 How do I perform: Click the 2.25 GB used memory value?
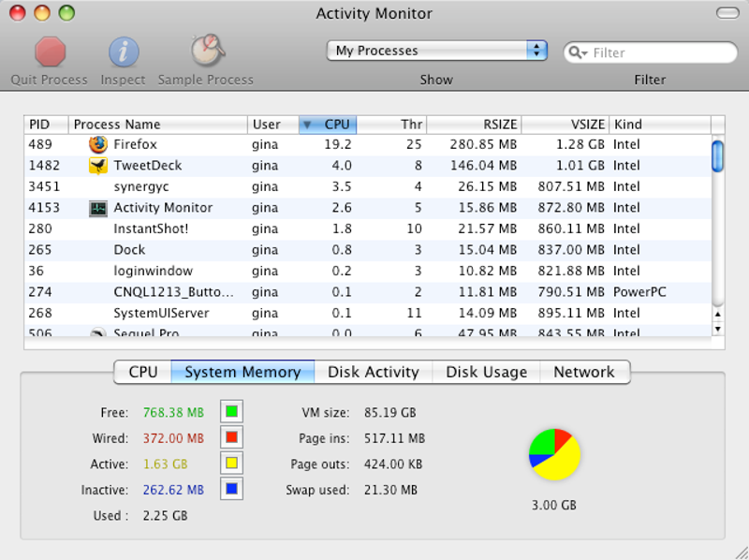[166, 516]
